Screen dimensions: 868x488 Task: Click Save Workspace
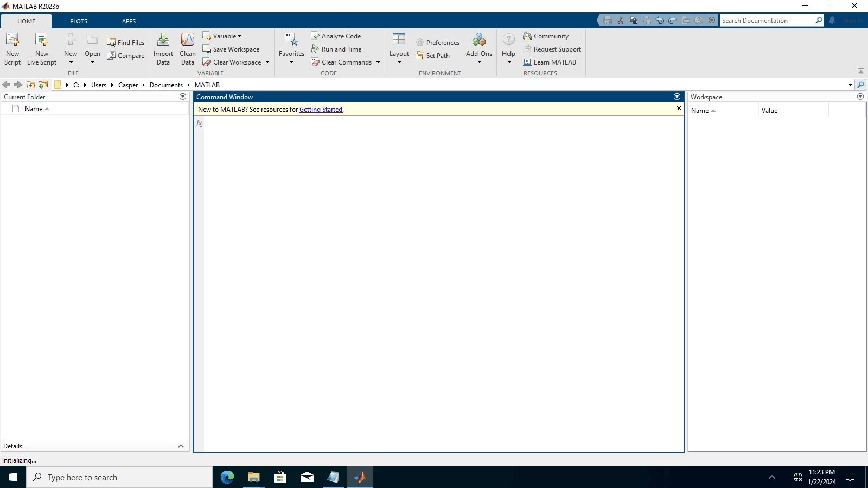231,49
